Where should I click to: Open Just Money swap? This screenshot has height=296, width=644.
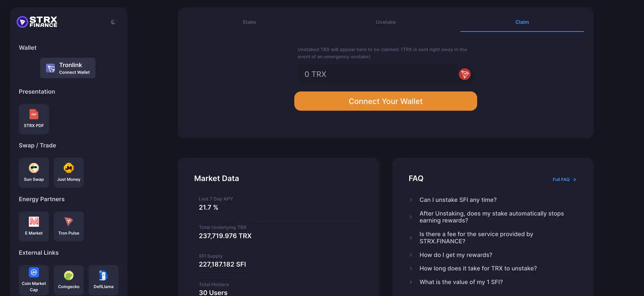pos(69,172)
